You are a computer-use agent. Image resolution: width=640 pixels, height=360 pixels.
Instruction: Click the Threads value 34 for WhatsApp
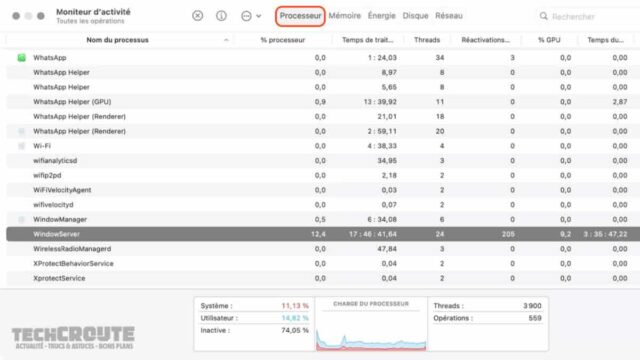[440, 58]
